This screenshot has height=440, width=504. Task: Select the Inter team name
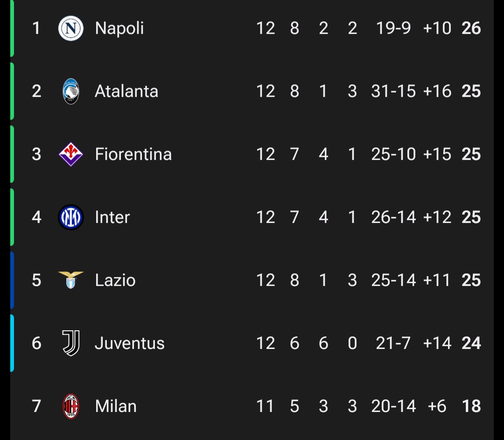(112, 217)
